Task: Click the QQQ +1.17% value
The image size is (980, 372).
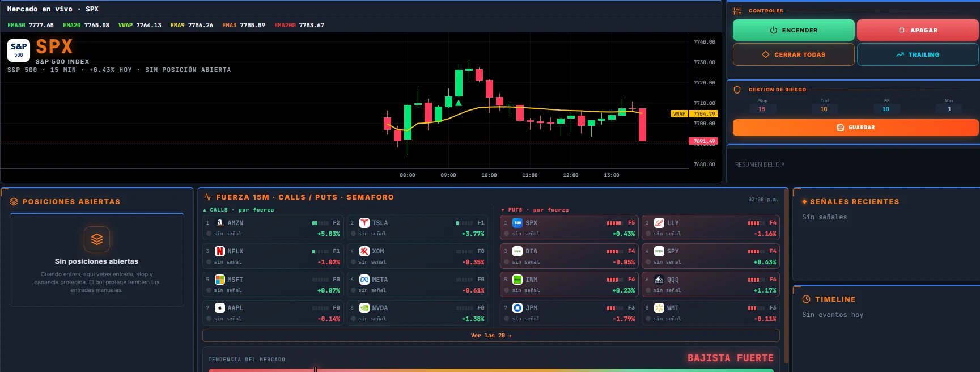Action: 765,290
